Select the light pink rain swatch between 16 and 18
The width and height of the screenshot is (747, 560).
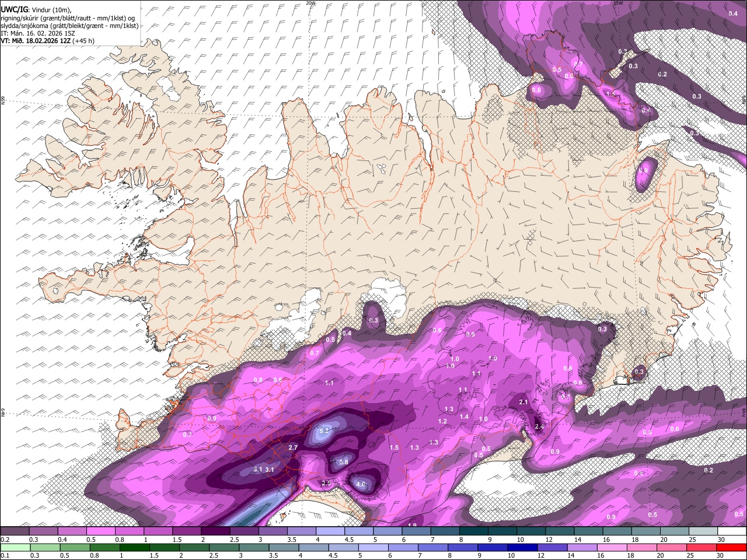point(612,547)
